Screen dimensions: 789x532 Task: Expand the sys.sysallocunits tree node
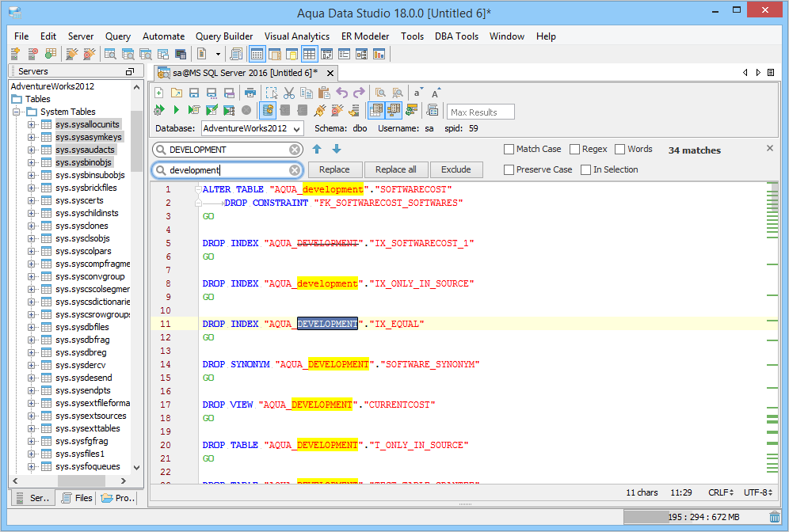coord(32,124)
